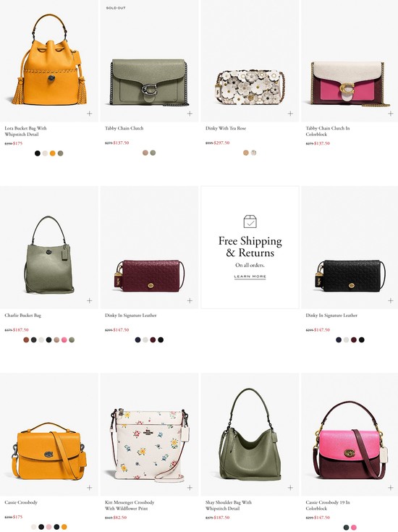
Task: Select black color swatch for Lora Bucket Bag
Action: tap(38, 153)
